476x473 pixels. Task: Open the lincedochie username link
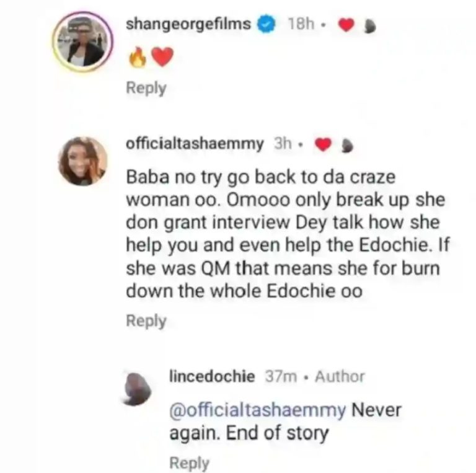coord(211,376)
